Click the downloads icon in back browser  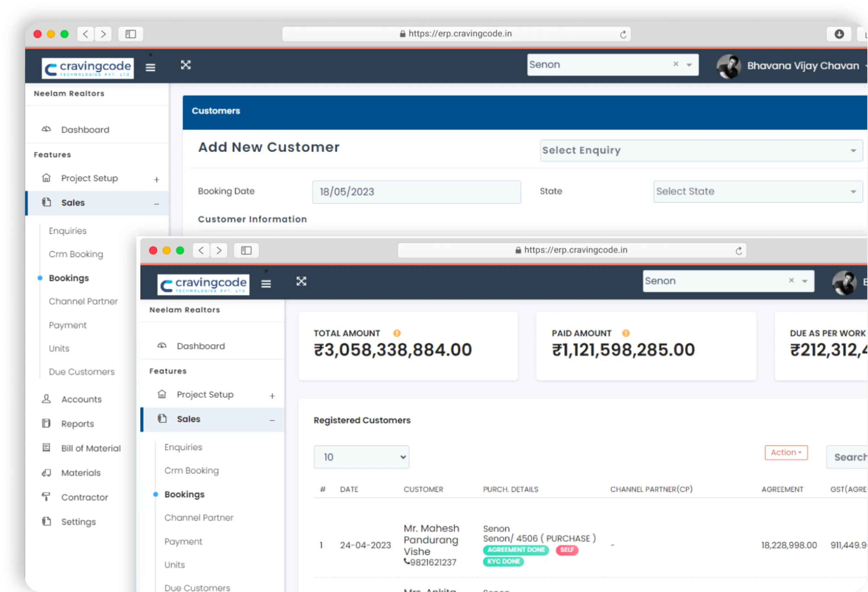point(839,34)
